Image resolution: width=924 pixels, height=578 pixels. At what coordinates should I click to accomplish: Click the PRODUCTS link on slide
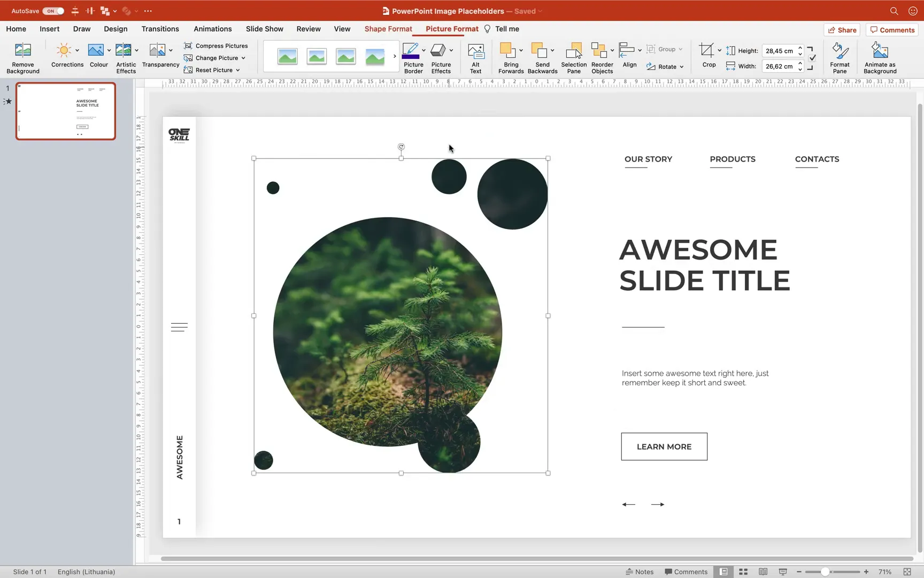click(733, 159)
